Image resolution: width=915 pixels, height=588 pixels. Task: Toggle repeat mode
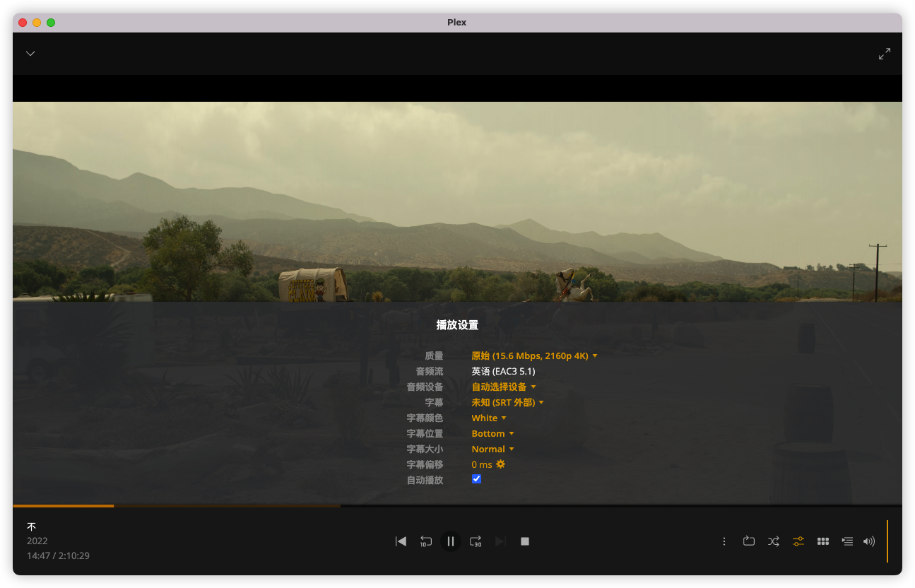coord(749,541)
